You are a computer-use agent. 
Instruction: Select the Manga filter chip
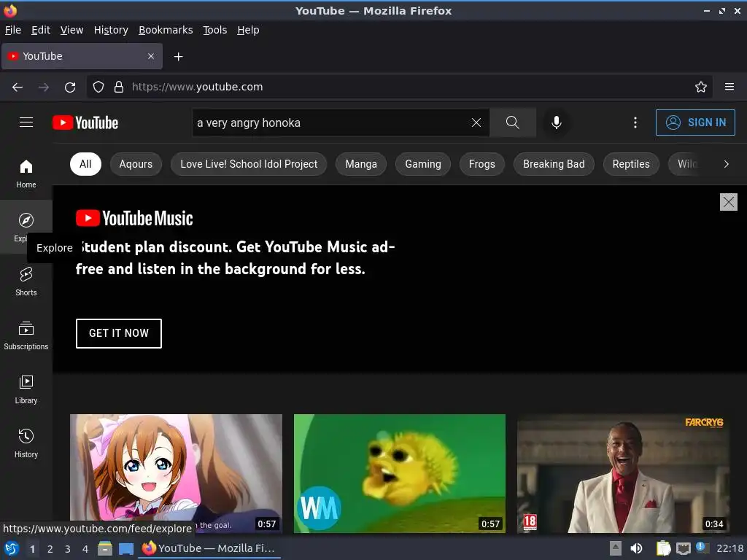(x=361, y=164)
